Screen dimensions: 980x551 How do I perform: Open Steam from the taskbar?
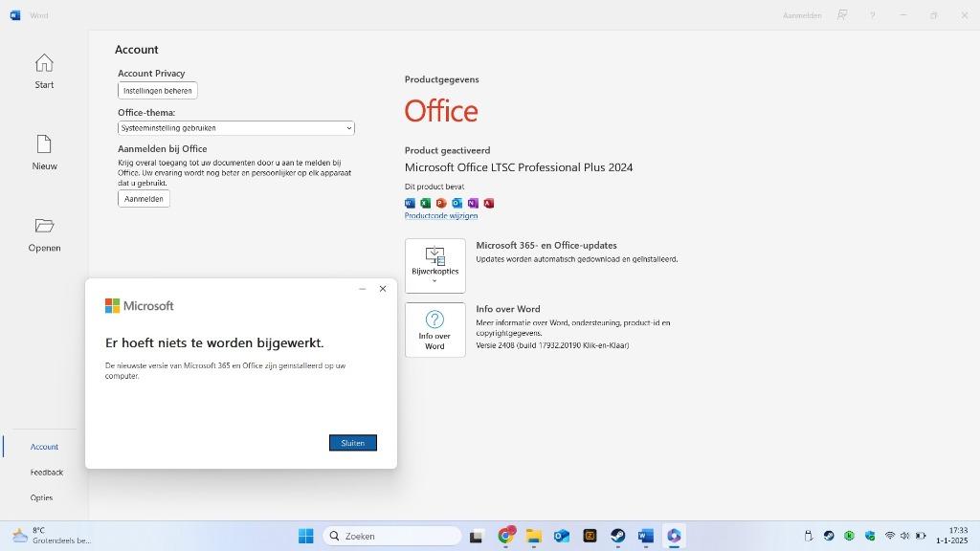[x=617, y=536]
